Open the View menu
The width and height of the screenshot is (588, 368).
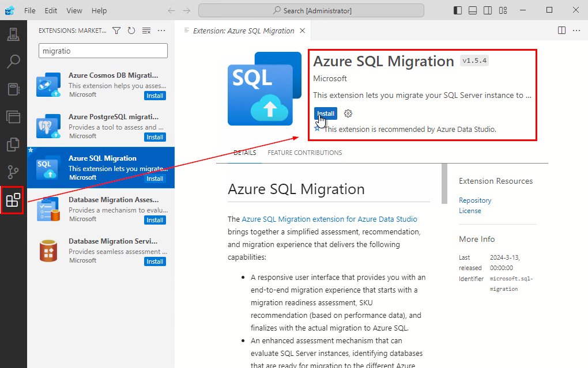click(x=74, y=10)
